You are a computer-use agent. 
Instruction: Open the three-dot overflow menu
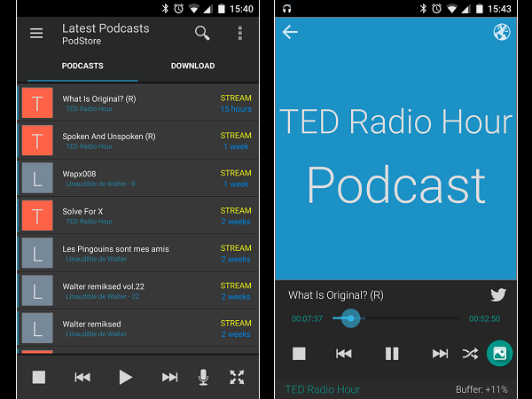click(239, 34)
